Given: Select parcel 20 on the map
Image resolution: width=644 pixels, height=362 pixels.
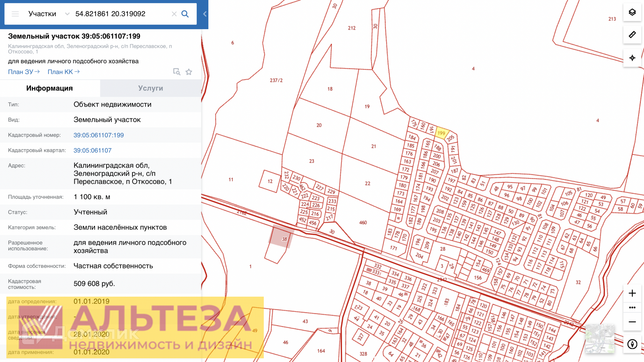Looking at the screenshot, I should click(x=319, y=125).
